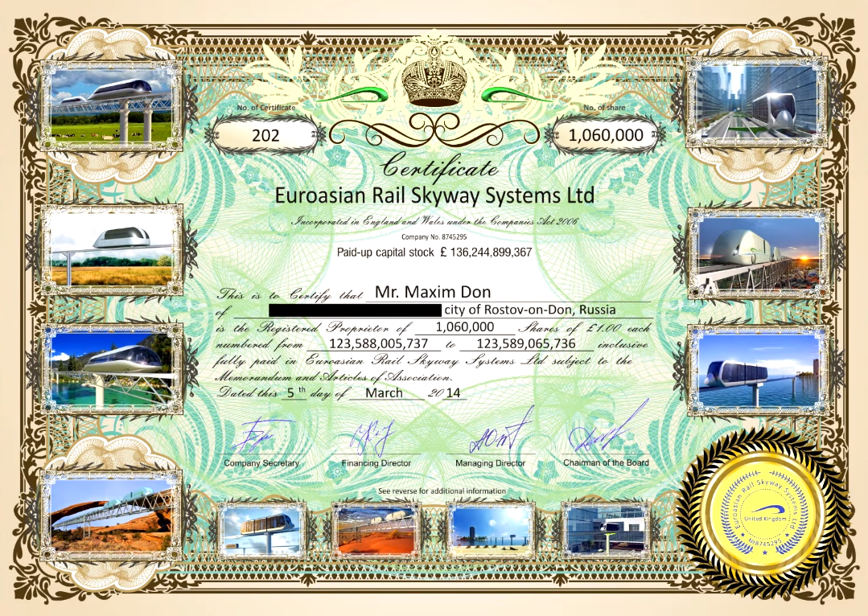Click the '1,060,000' oval under No. of share
868x616 pixels.
click(x=606, y=135)
